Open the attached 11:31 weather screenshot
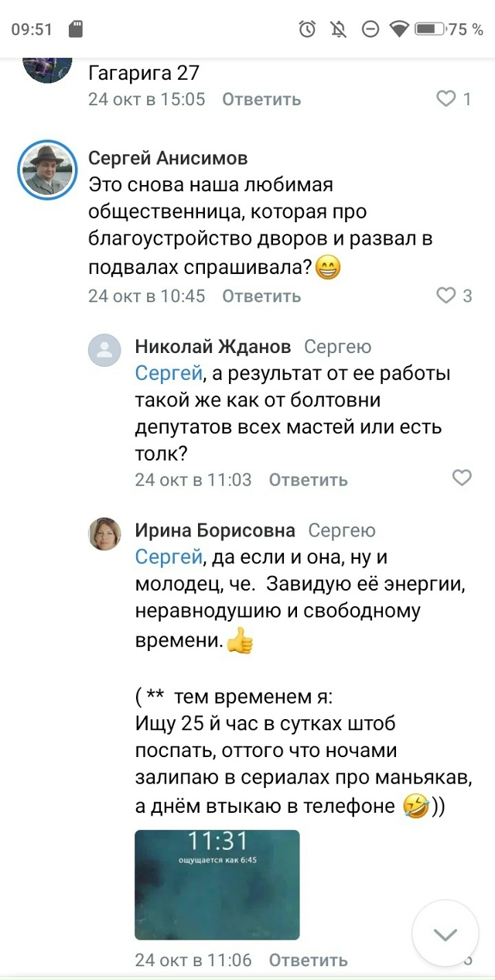This screenshot has height=980, width=495. pos(217,885)
